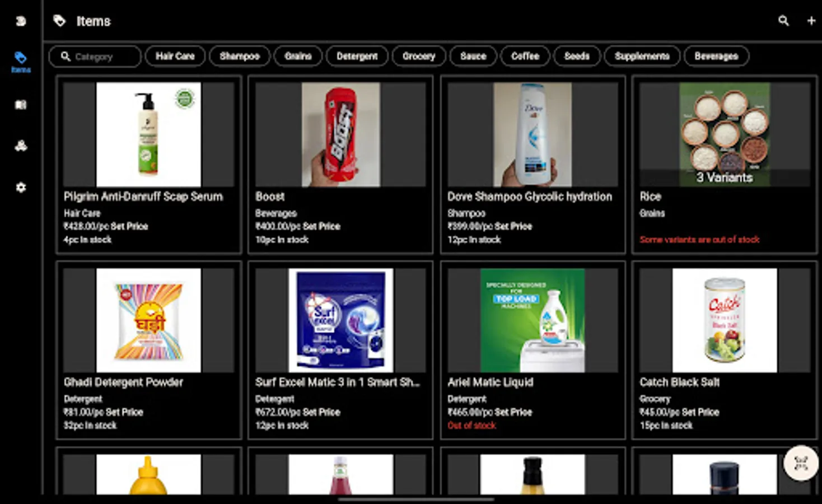This screenshot has height=504, width=822.
Task: Click the magnifier inside the Category search field
Action: pyautogui.click(x=66, y=56)
